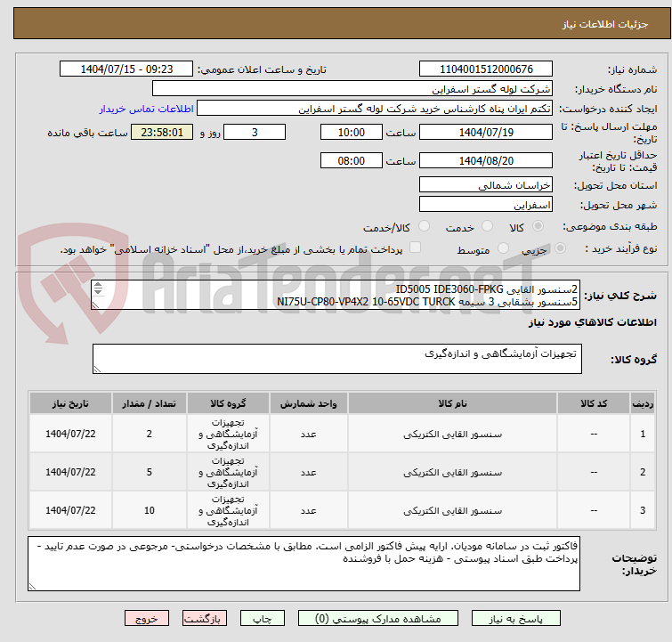Click row 1 item name سنسور القایی الکتریکی

(x=452, y=434)
